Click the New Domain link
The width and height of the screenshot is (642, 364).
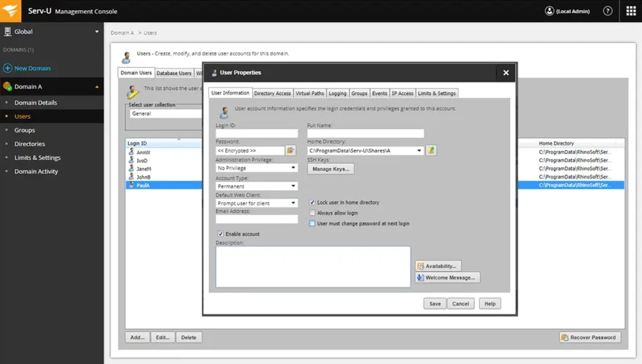[x=32, y=68]
